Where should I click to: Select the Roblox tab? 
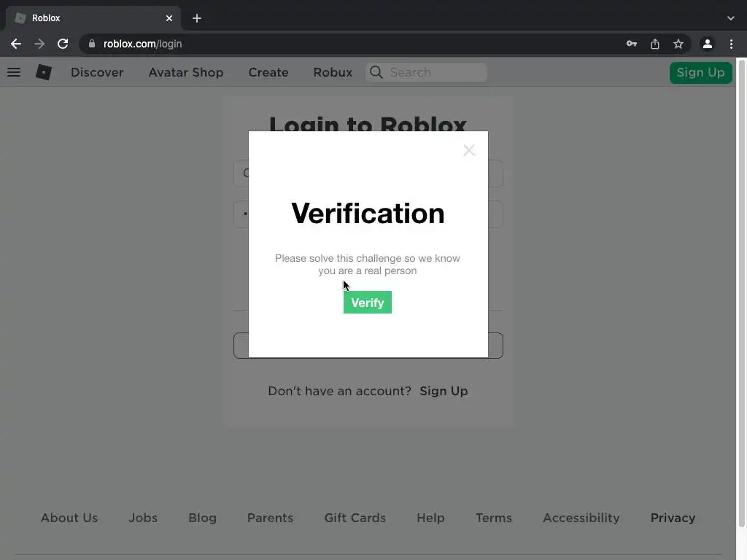coord(93,18)
